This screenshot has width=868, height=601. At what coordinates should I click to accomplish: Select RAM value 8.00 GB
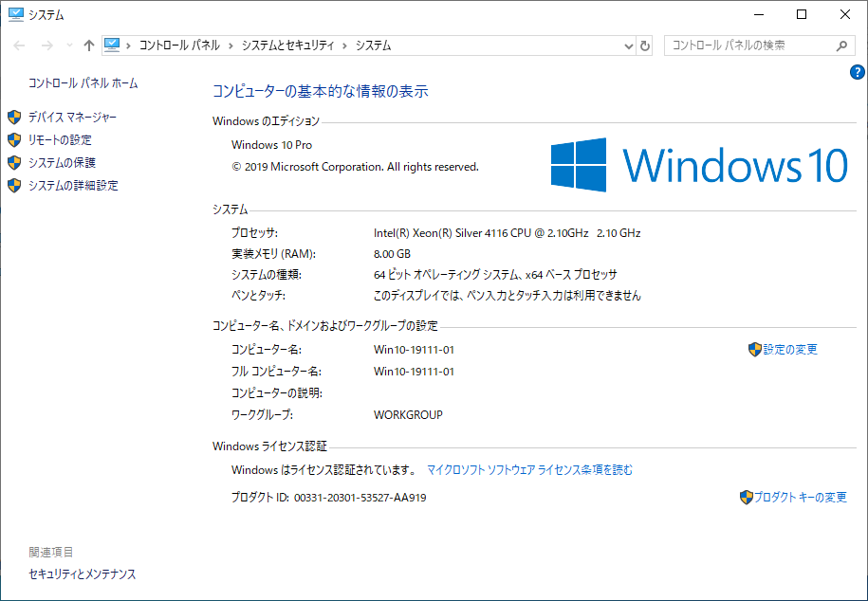coord(392,254)
